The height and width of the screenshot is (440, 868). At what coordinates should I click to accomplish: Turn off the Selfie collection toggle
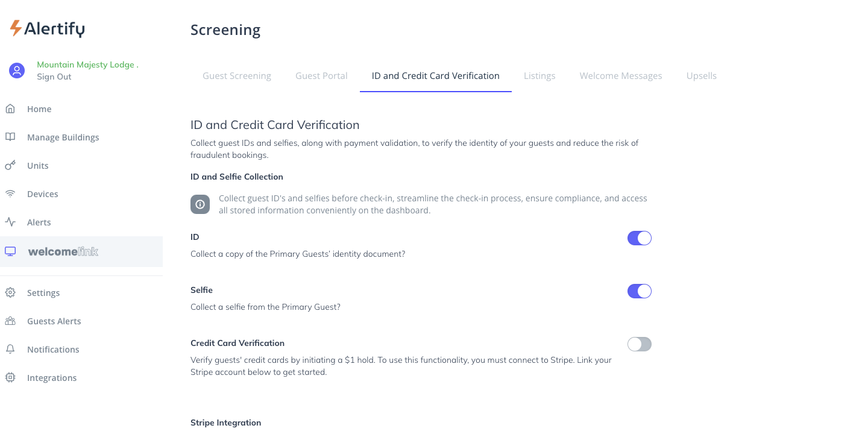[640, 291]
